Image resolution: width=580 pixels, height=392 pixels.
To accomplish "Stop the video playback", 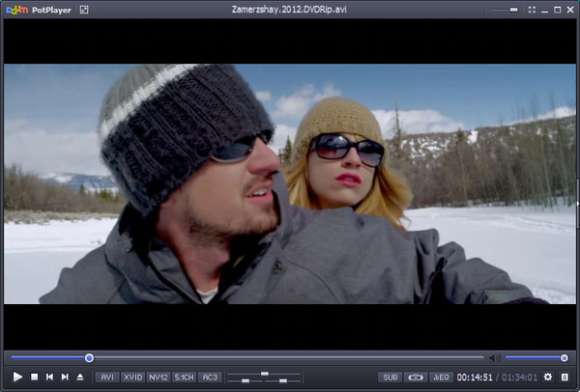I will tap(34, 377).
